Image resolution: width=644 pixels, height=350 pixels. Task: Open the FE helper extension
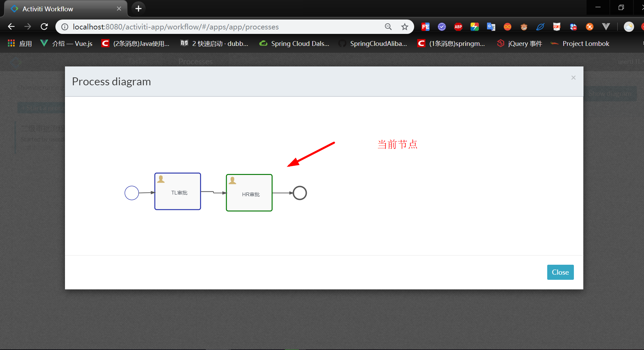(x=425, y=27)
